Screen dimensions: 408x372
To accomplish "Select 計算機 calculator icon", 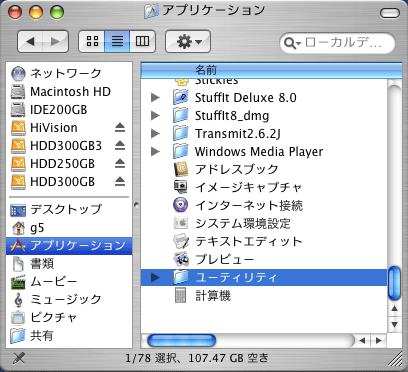I will pyautogui.click(x=180, y=295).
